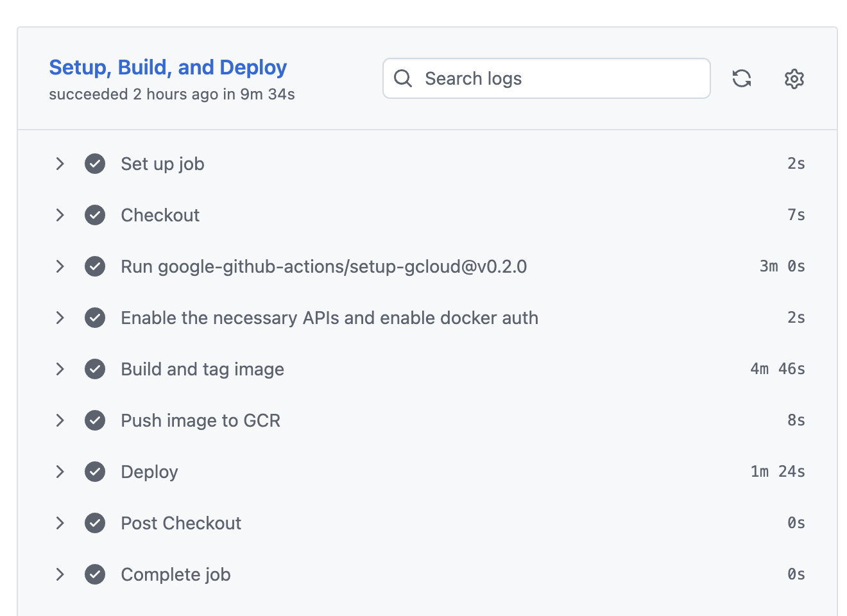
Task: Click the magnifier icon in search box
Action: click(403, 78)
